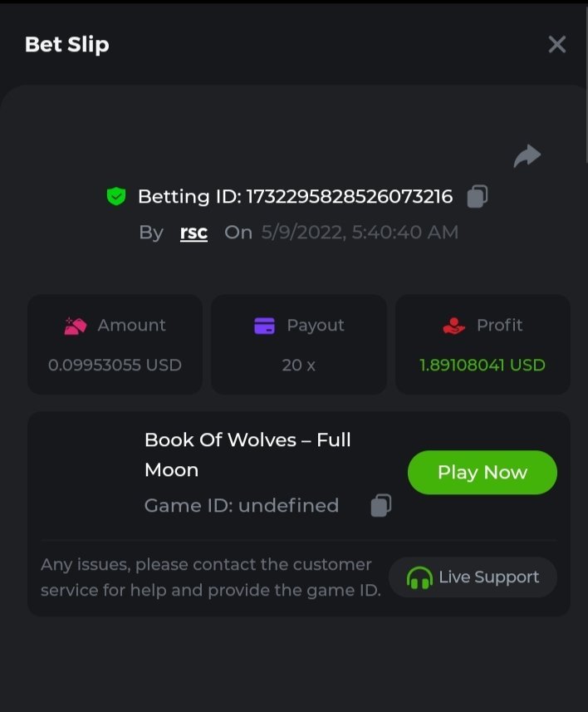
Task: Click the bet date and time text
Action: (x=360, y=233)
